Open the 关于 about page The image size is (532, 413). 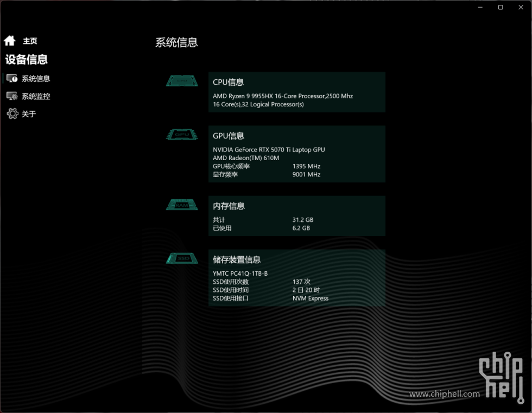pyautogui.click(x=29, y=114)
